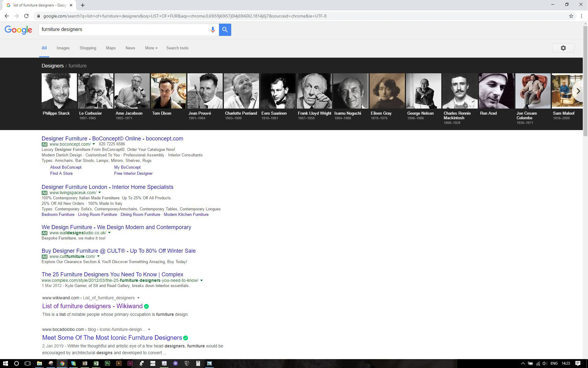Viewport: 588px width, 368px height.
Task: Show hidden system tray icons
Action: point(523,363)
